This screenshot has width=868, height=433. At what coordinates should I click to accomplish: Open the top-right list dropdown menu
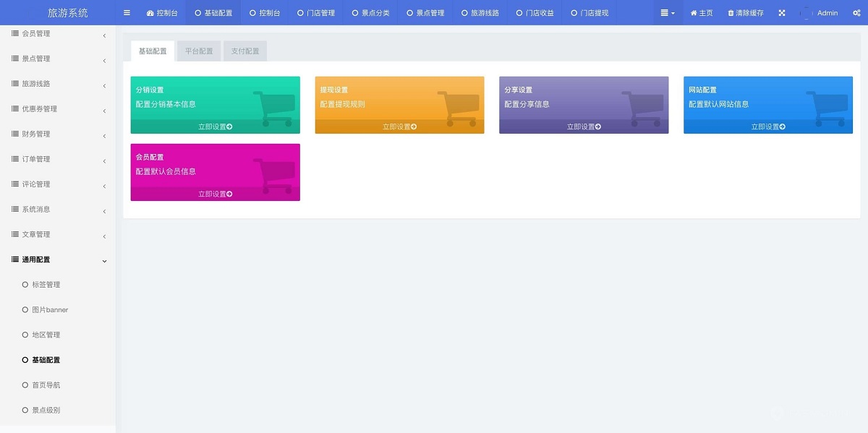[668, 13]
